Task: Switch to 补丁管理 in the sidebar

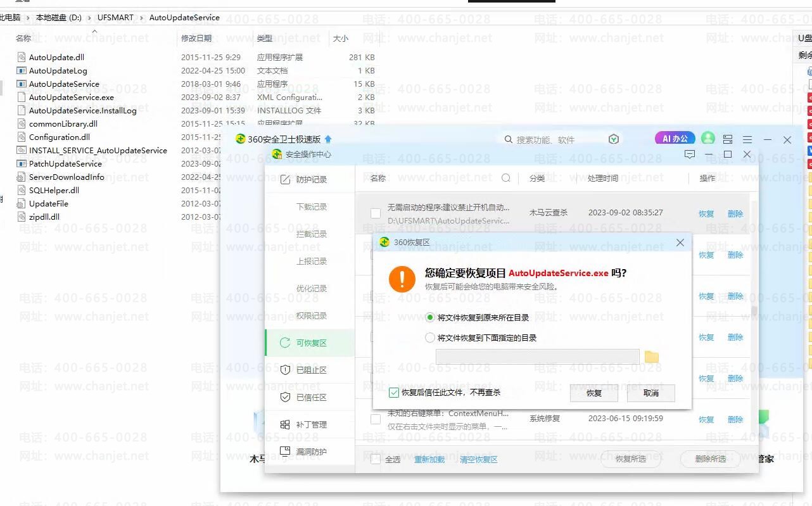Action: (310, 424)
